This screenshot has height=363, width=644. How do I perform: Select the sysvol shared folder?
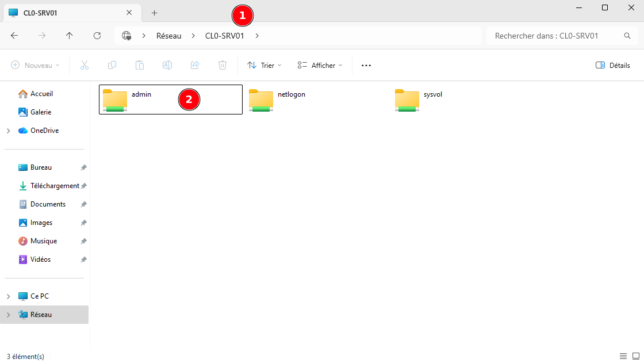(463, 100)
